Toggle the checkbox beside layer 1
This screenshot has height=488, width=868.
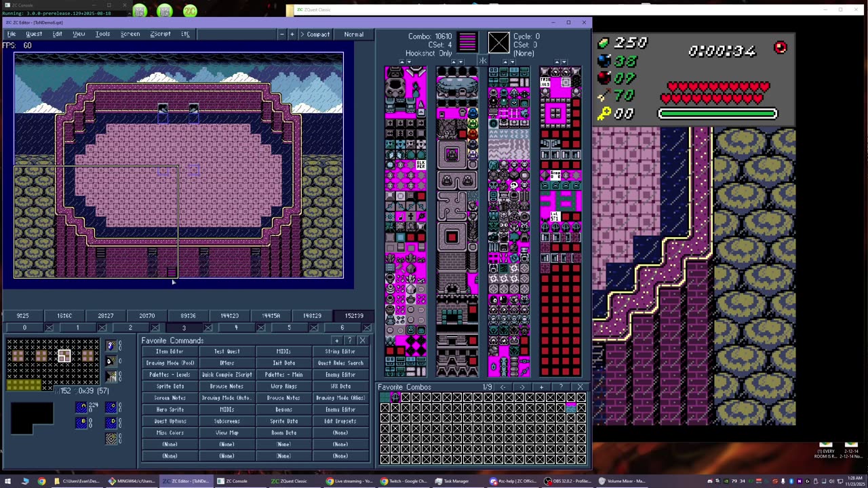[102, 328]
